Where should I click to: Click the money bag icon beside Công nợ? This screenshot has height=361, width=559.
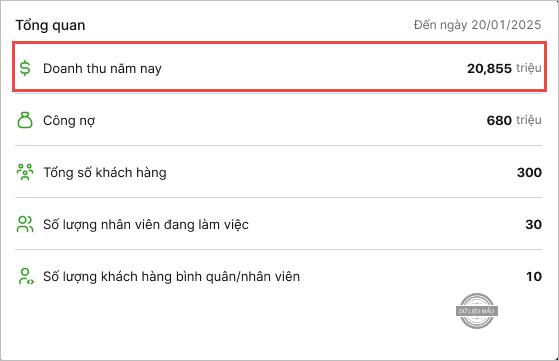[25, 120]
